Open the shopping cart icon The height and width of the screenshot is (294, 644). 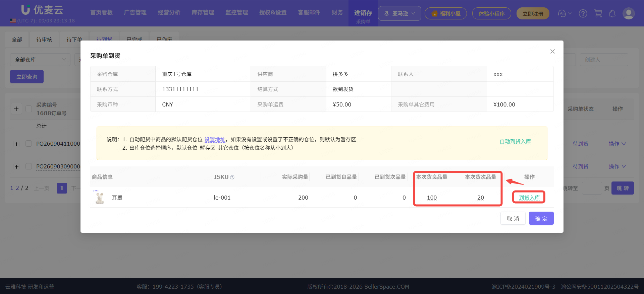pyautogui.click(x=598, y=13)
